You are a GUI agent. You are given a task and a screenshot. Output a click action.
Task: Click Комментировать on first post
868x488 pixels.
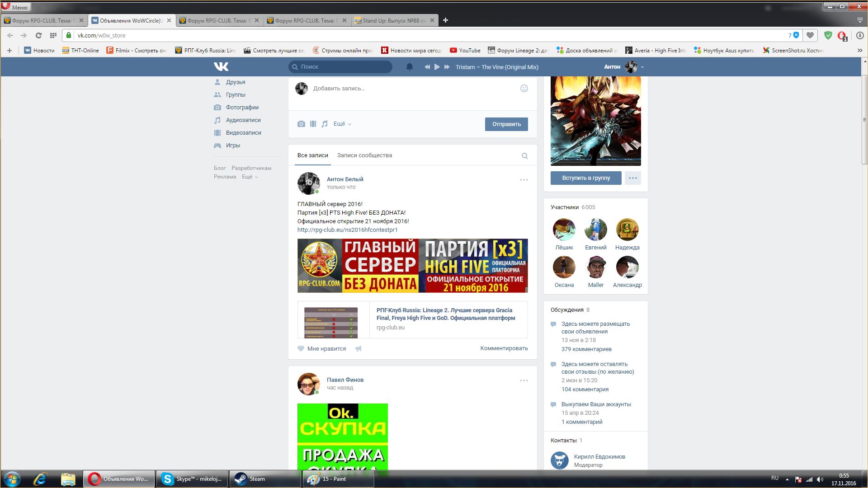pos(504,348)
